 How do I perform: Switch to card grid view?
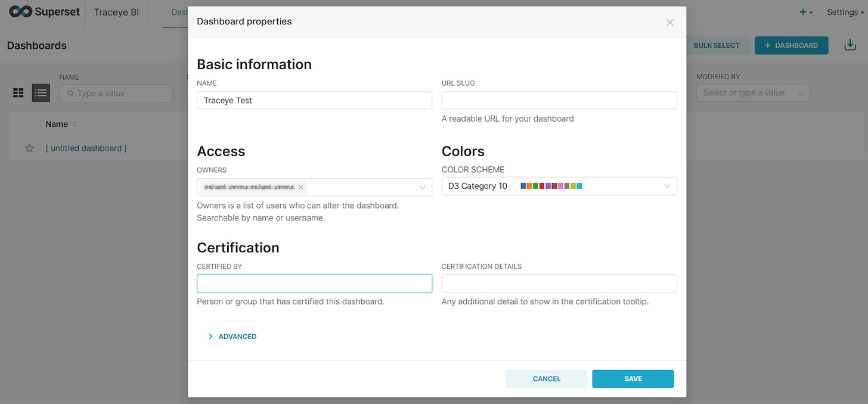(x=18, y=93)
